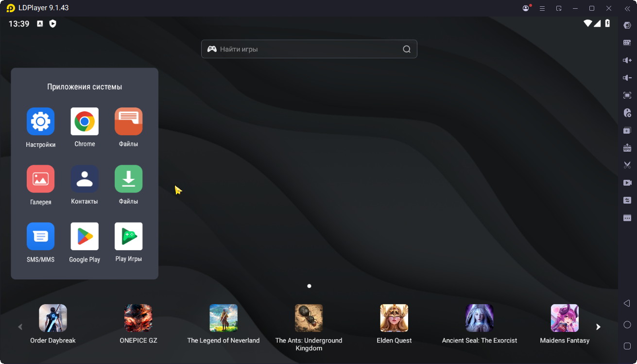Open the Настройки settings app

click(x=41, y=121)
